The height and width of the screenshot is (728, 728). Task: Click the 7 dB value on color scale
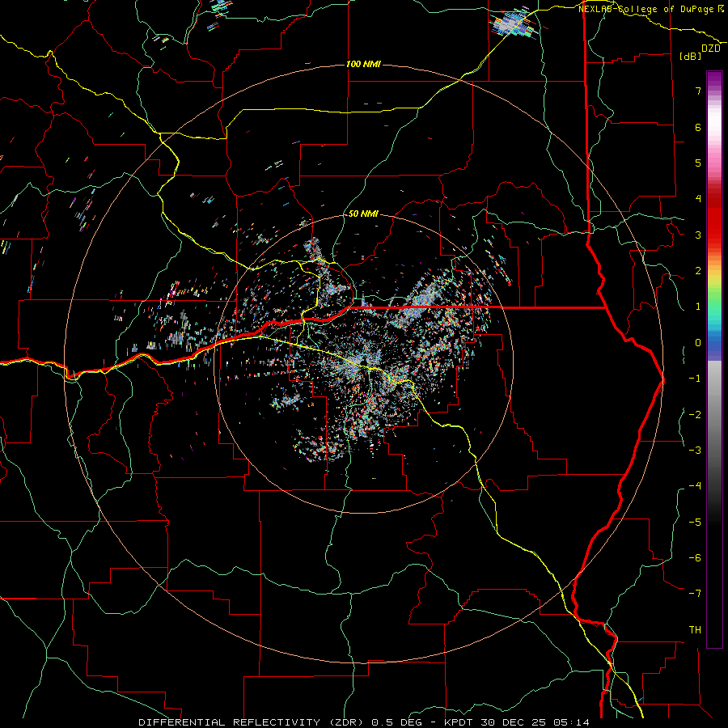click(x=698, y=91)
